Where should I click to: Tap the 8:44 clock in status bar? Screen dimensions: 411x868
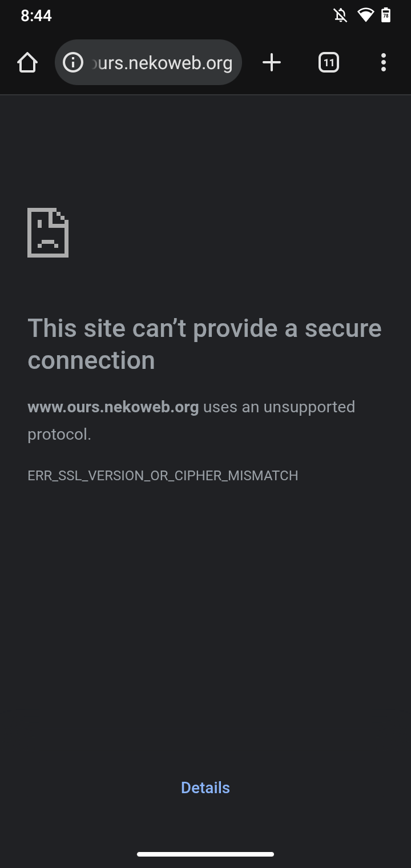36,15
